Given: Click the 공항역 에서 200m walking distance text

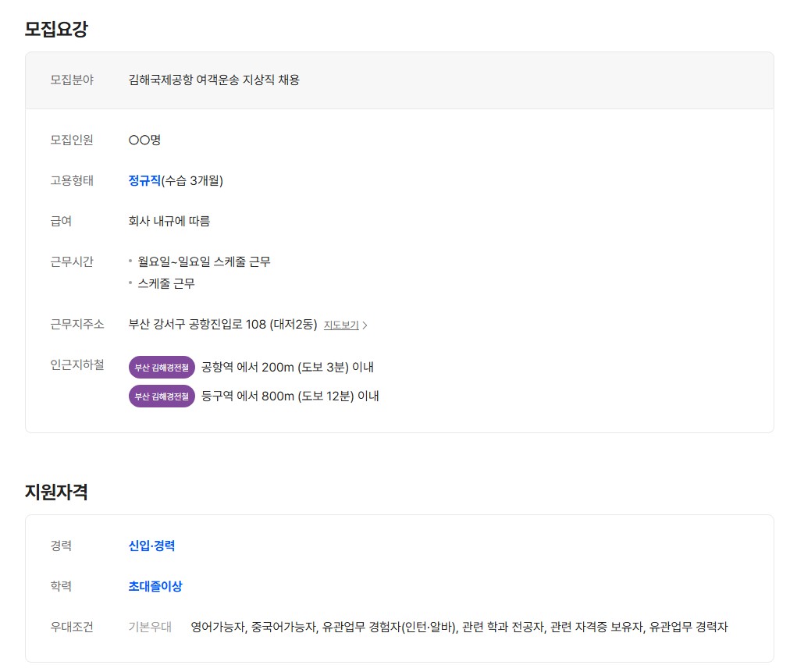Looking at the screenshot, I should pyautogui.click(x=287, y=367).
